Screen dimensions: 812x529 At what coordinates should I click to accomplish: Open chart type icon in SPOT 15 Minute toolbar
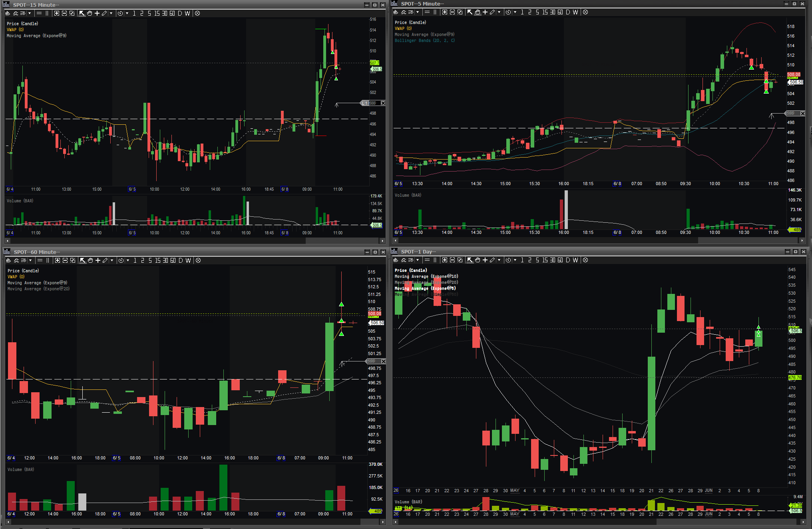click(x=8, y=13)
